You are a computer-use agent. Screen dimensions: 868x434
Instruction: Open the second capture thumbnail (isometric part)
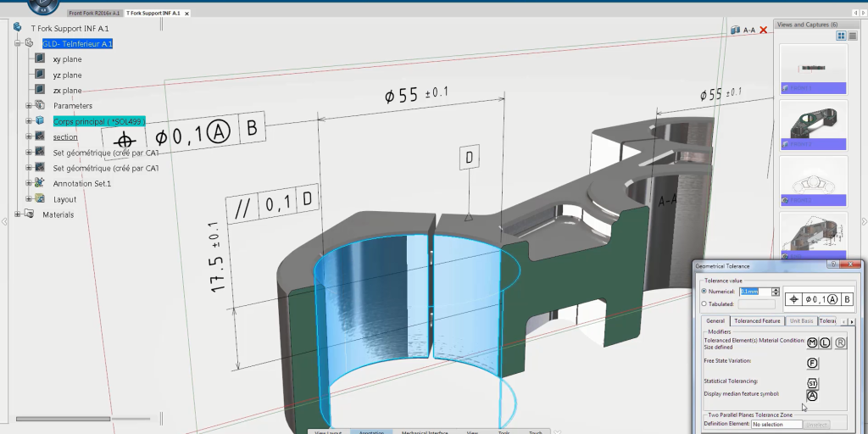813,125
